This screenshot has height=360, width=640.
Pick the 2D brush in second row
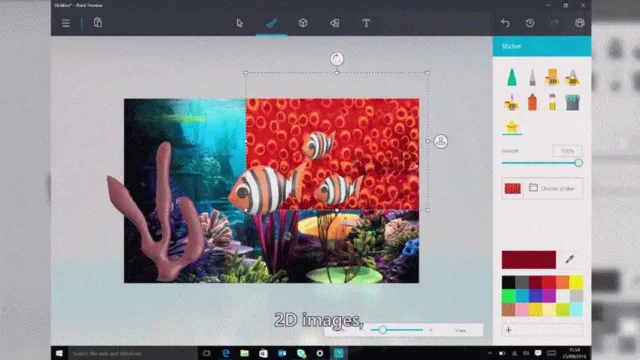tap(512, 102)
